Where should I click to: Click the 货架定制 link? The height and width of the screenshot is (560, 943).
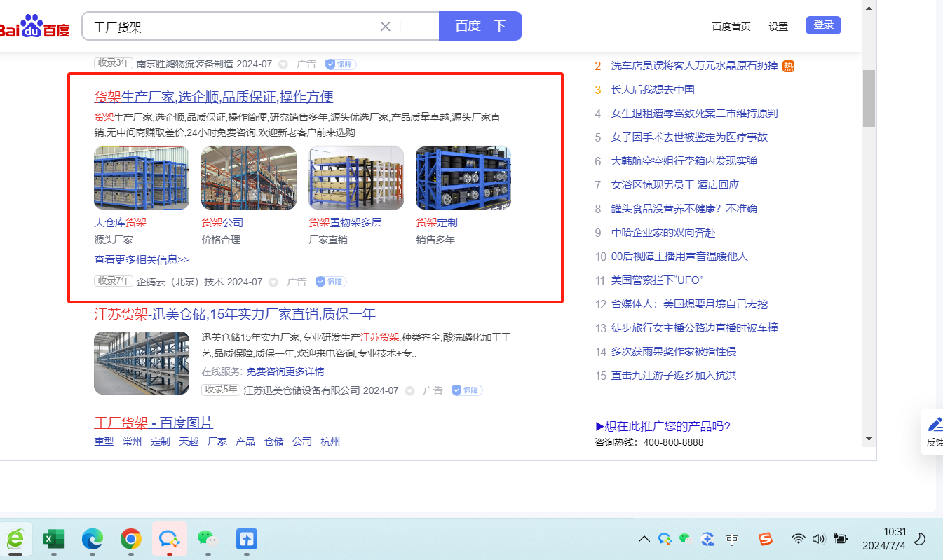click(x=437, y=222)
